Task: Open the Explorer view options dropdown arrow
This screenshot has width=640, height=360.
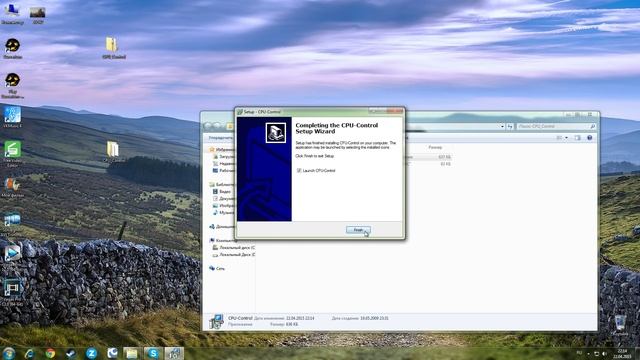Action: tap(566, 138)
